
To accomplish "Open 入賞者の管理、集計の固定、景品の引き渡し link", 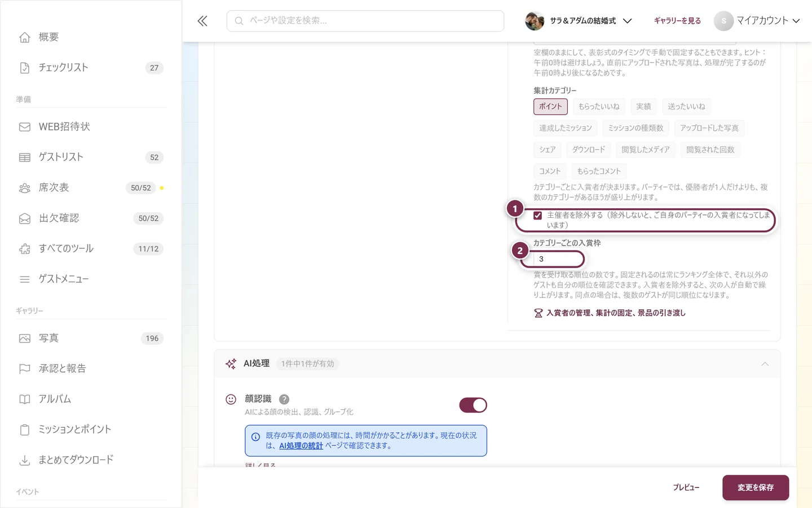I will click(x=610, y=313).
